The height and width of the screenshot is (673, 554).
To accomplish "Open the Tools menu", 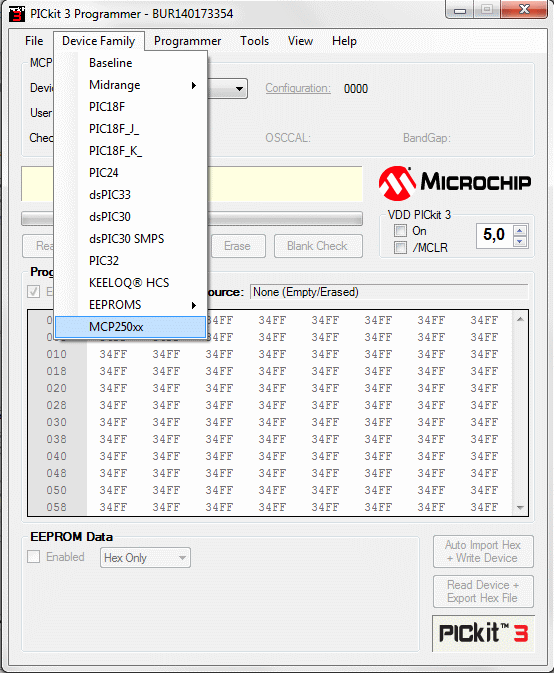I will 254,41.
